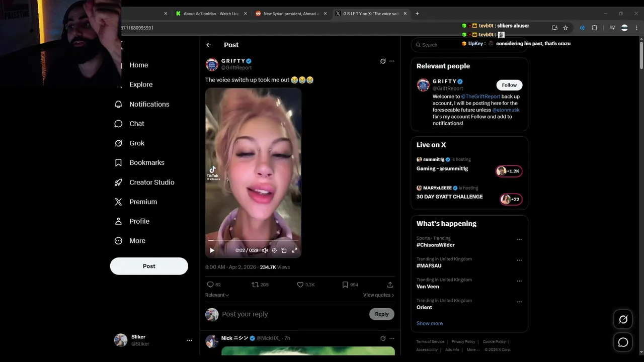Image resolution: width=644 pixels, height=362 pixels.
Task: Open the #MAFSAU trending topic
Action: pyautogui.click(x=429, y=266)
